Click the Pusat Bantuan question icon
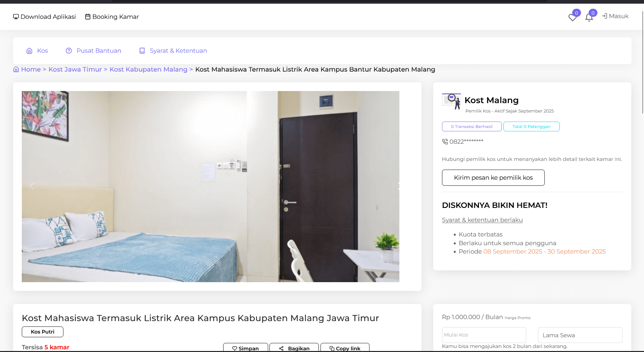 tap(69, 51)
